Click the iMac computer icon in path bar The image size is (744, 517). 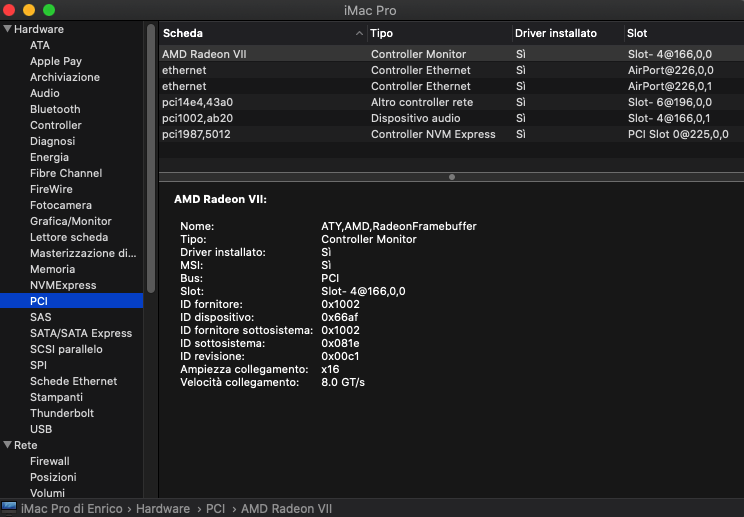9,508
